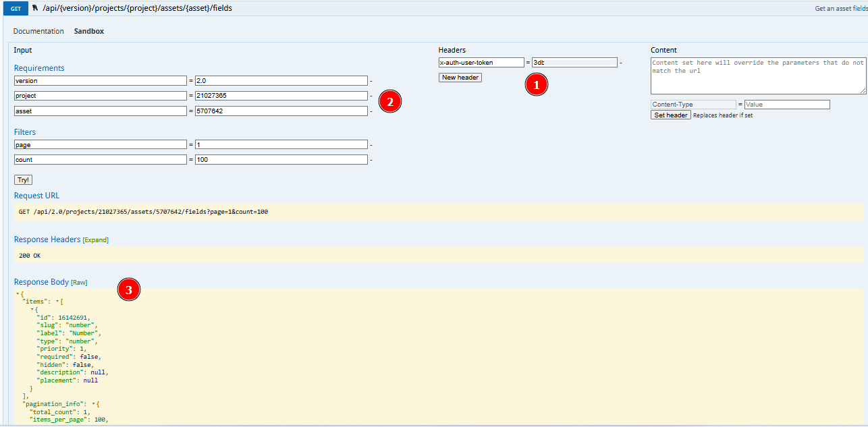Click the "description": null line
The width and height of the screenshot is (868, 427).
pyautogui.click(x=72, y=372)
